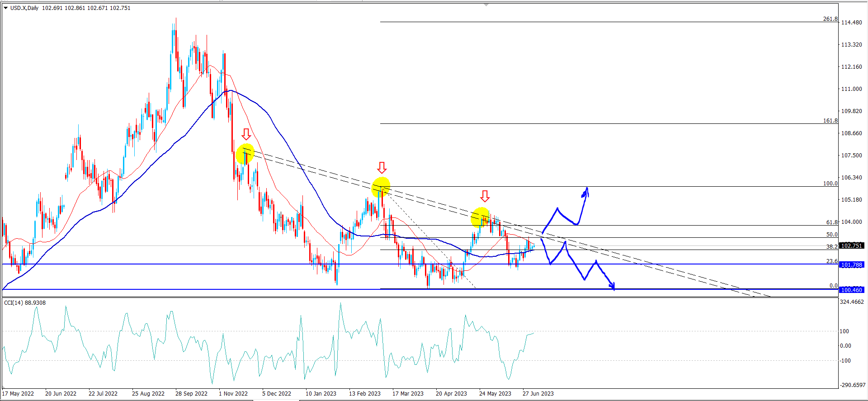
Task: Click the 10 Jan 2023 date label
Action: [321, 394]
